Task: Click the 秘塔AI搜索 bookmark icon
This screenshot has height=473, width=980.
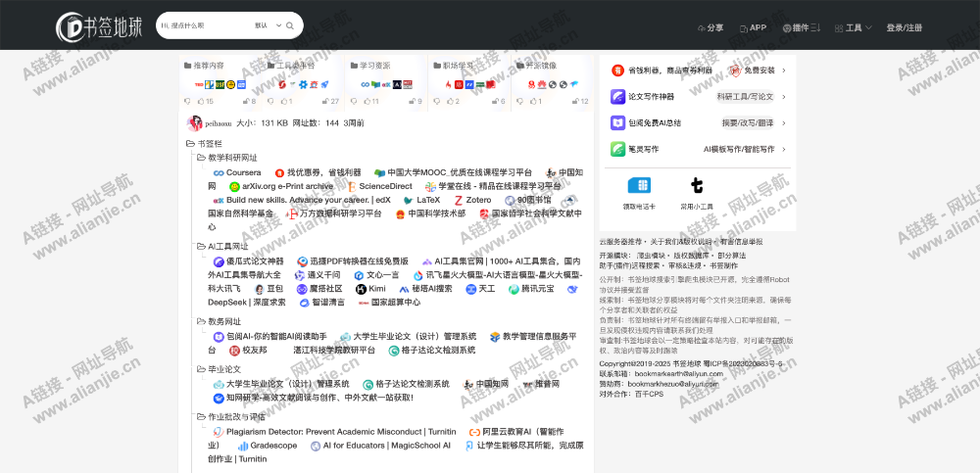Action: 404,289
